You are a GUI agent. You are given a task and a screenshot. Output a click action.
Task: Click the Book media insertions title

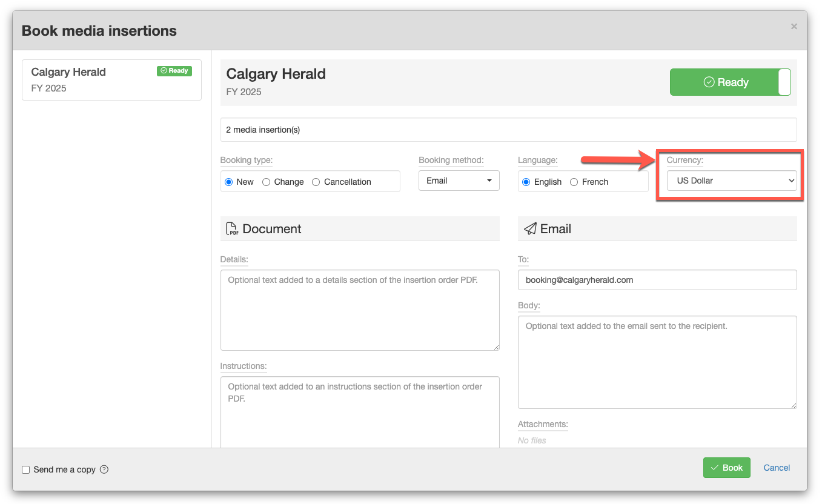(x=99, y=31)
